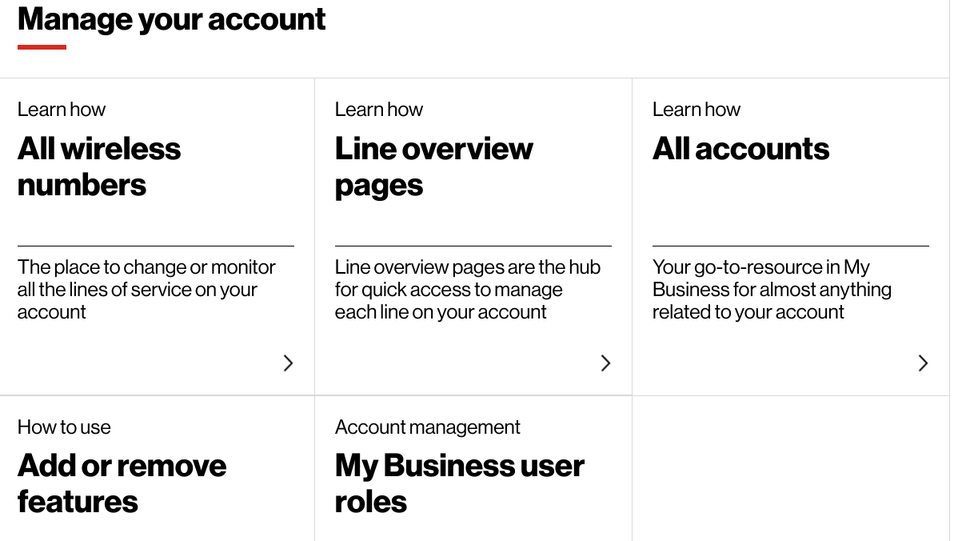This screenshot has height=541, width=970.
Task: Click the 'How to use' label
Action: 64,427
